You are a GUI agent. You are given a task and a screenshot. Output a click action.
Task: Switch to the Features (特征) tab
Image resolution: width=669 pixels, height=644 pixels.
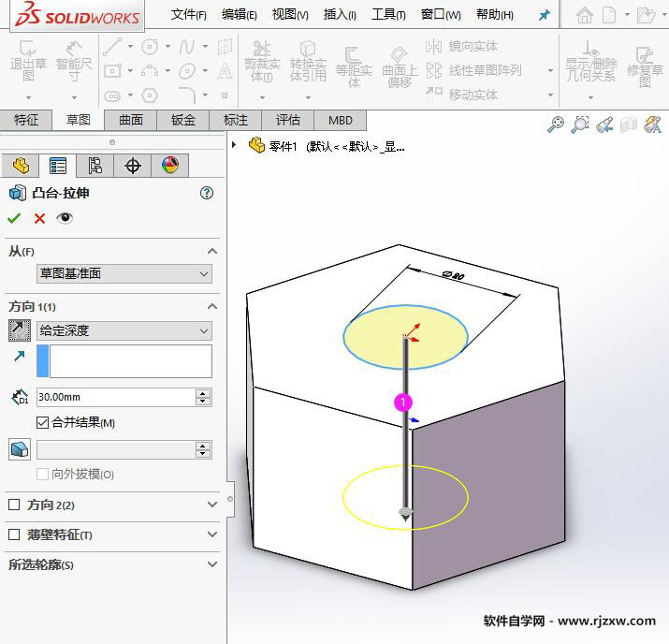click(26, 120)
